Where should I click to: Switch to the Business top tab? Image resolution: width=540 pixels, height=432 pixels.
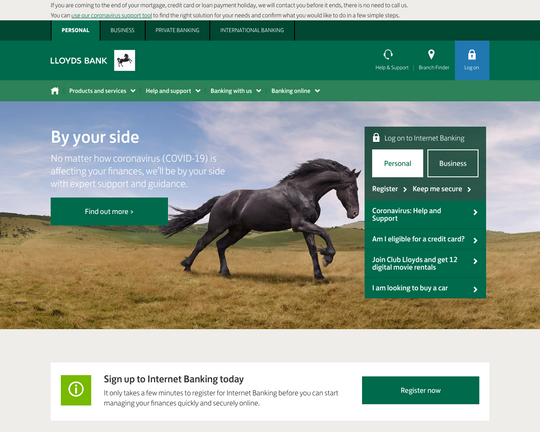coord(123,30)
